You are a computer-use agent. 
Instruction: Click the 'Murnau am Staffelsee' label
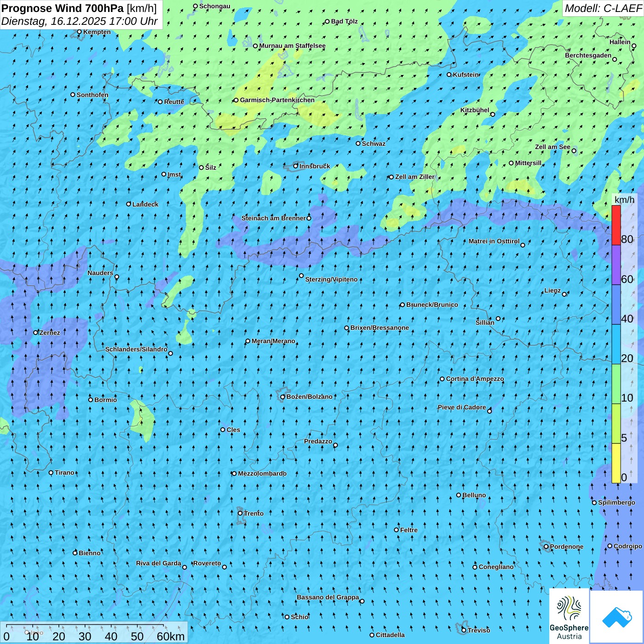click(x=292, y=46)
